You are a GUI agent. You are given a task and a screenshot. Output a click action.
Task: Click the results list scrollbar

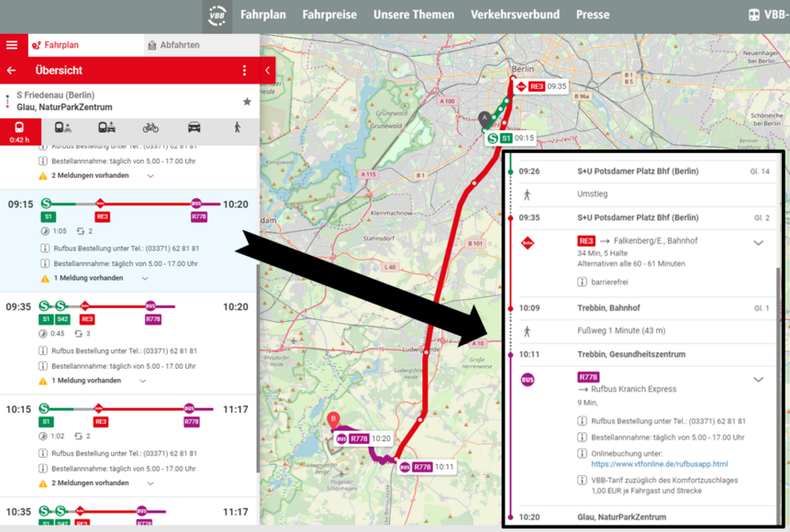(x=259, y=368)
